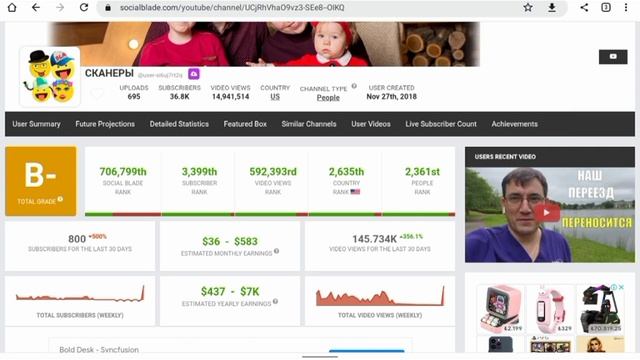Image resolution: width=640 pixels, height=360 pixels.
Task: Click the info icon by Estimated Yearly Earnings
Action: 276,301
